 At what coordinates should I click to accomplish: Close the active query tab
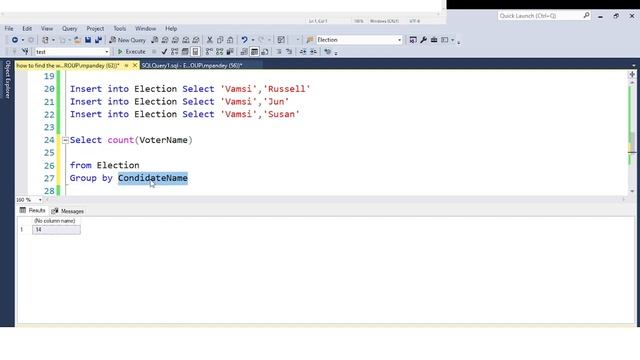click(135, 65)
